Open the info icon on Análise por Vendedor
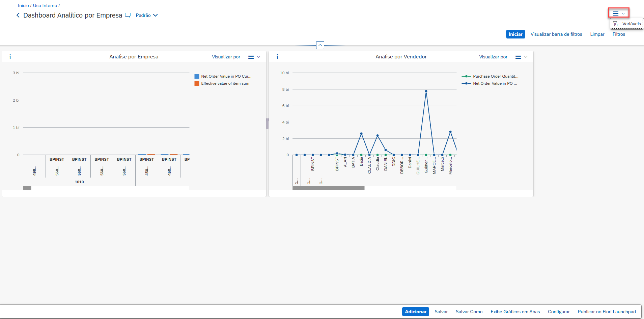The width and height of the screenshot is (644, 319). tap(277, 57)
